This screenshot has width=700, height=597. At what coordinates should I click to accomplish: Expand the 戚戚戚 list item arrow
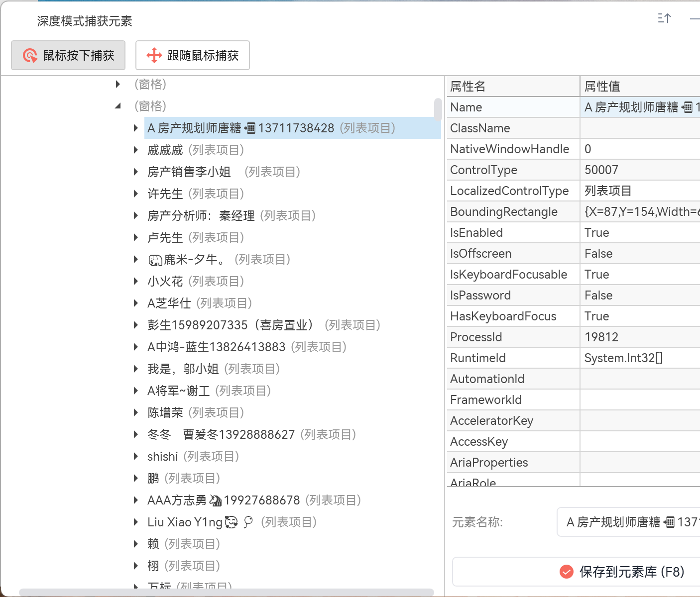135,150
